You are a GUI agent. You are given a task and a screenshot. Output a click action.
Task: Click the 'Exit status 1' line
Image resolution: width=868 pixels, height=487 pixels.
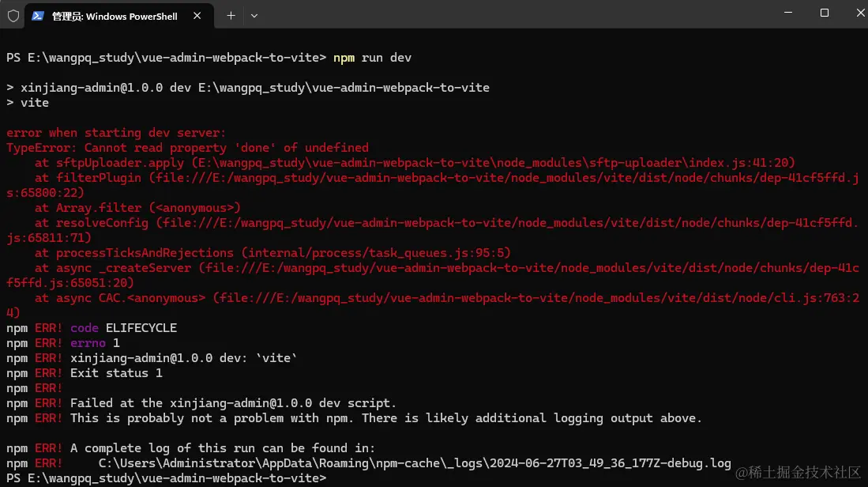click(85, 373)
